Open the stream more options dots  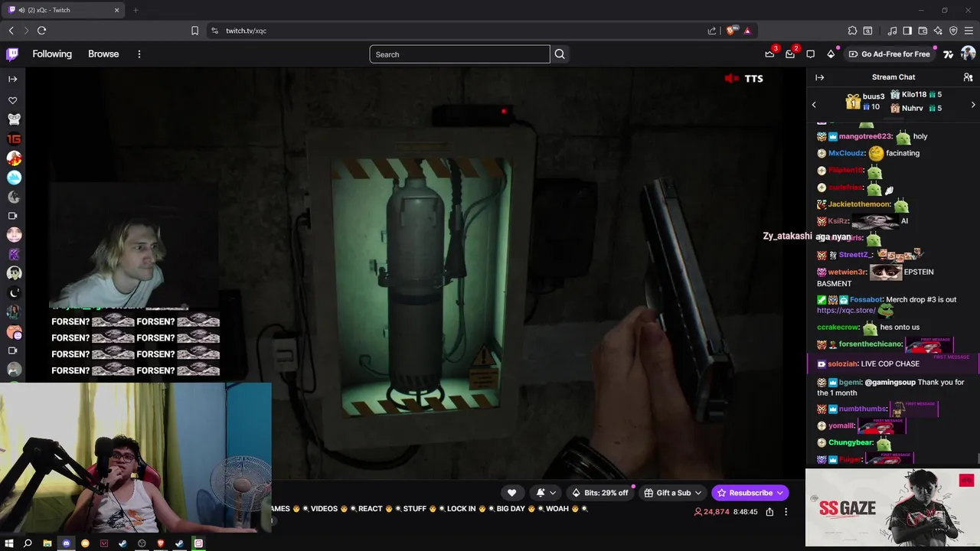click(786, 512)
